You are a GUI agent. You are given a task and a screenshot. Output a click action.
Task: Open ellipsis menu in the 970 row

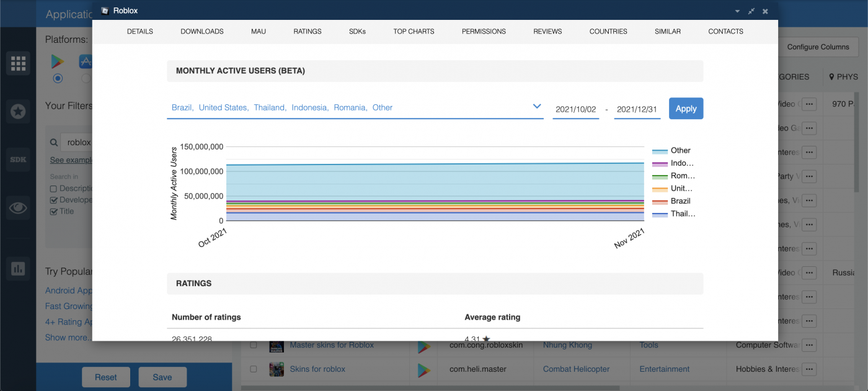coord(809,104)
